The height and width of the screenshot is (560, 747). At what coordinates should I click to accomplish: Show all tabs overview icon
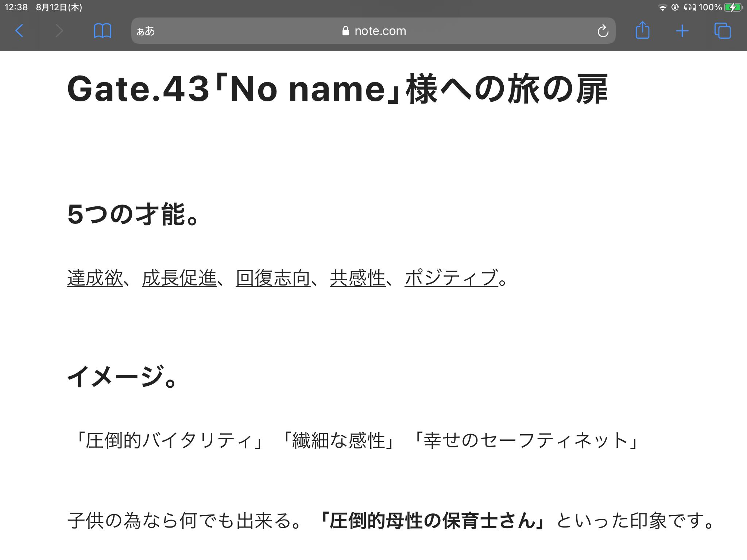pyautogui.click(x=722, y=31)
